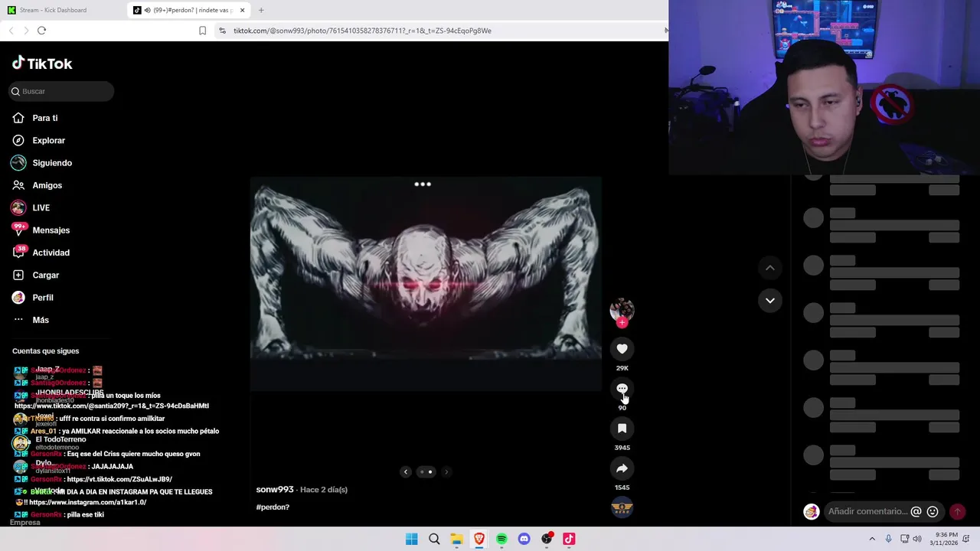
Task: Open taskbar Search
Action: click(x=434, y=539)
